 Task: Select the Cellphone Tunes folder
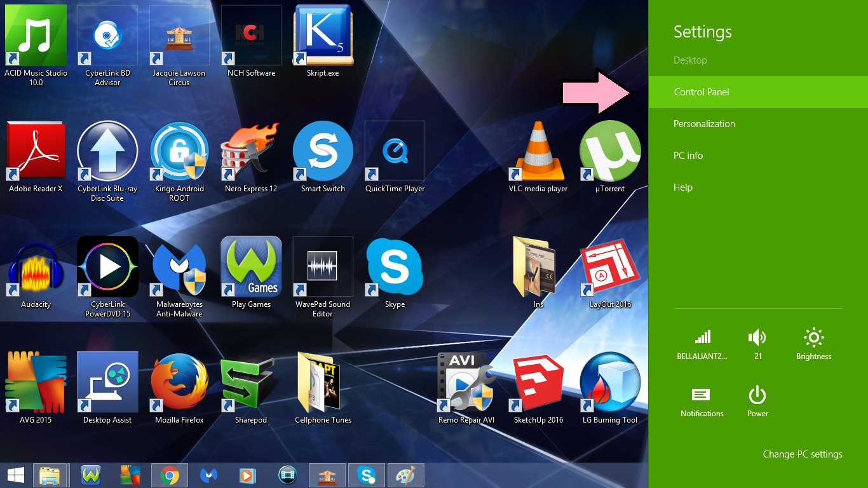[323, 388]
